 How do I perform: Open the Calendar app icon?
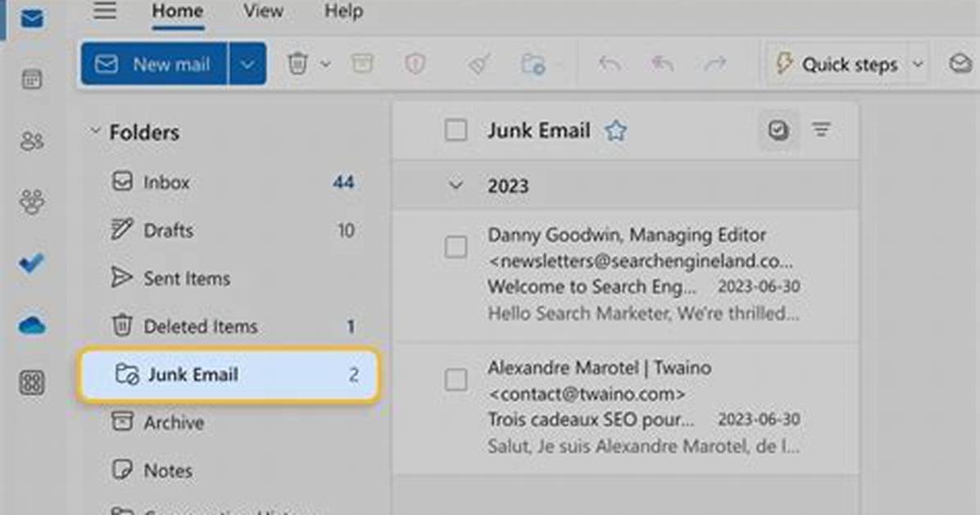click(32, 79)
